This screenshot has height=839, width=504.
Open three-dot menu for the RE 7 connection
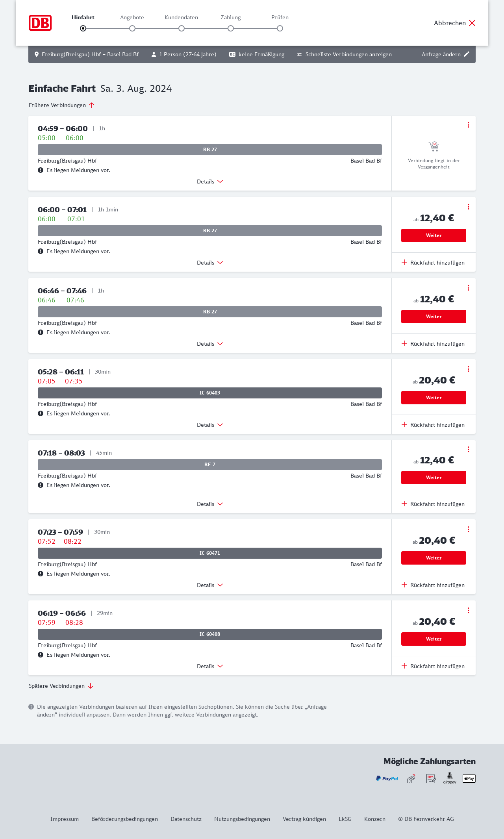pyautogui.click(x=468, y=449)
